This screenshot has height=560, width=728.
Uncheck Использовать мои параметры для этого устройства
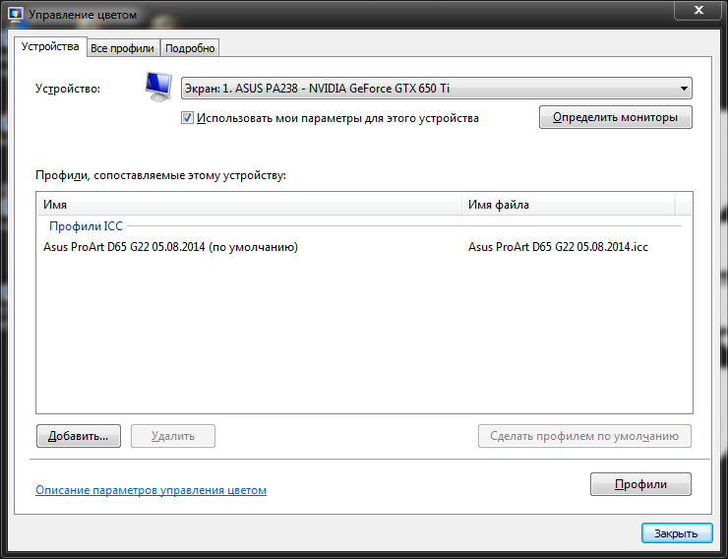tap(187, 118)
